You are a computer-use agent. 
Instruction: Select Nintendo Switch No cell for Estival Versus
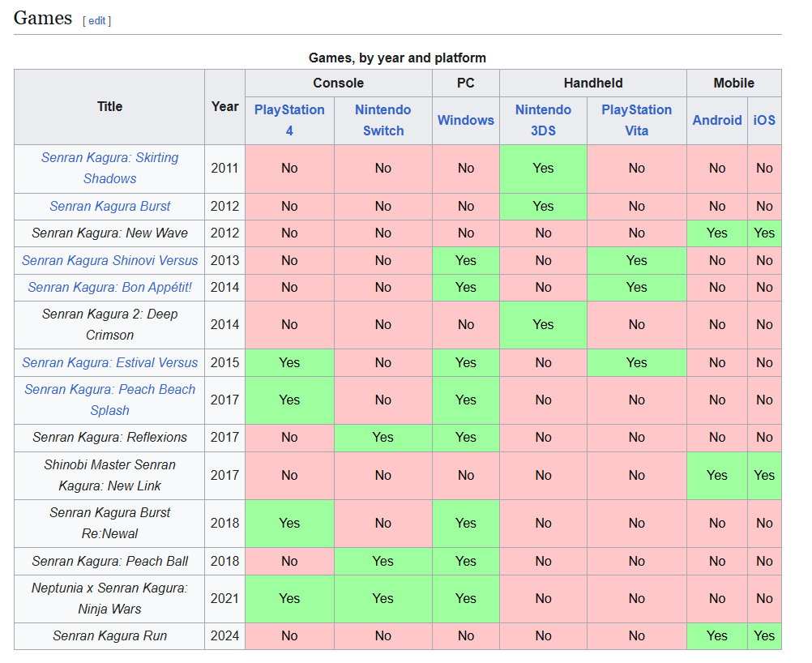point(383,362)
